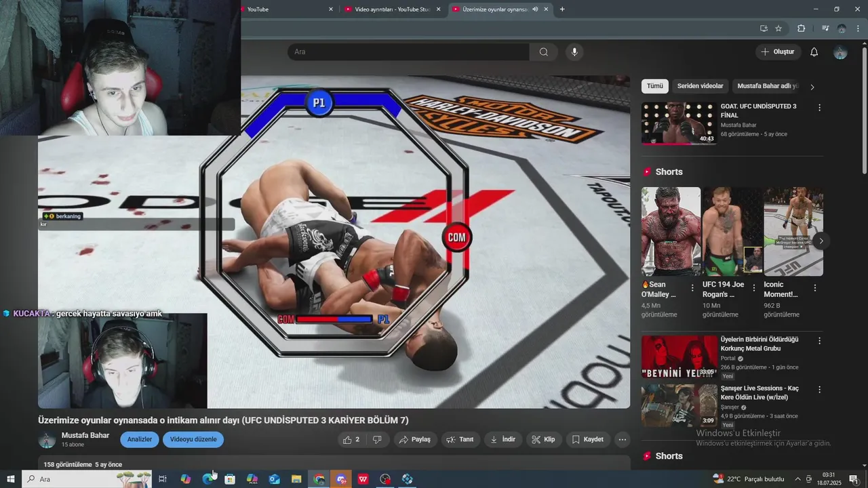Viewport: 868px width, 488px height.
Task: Open Windows notification center icon
Action: tap(854, 479)
